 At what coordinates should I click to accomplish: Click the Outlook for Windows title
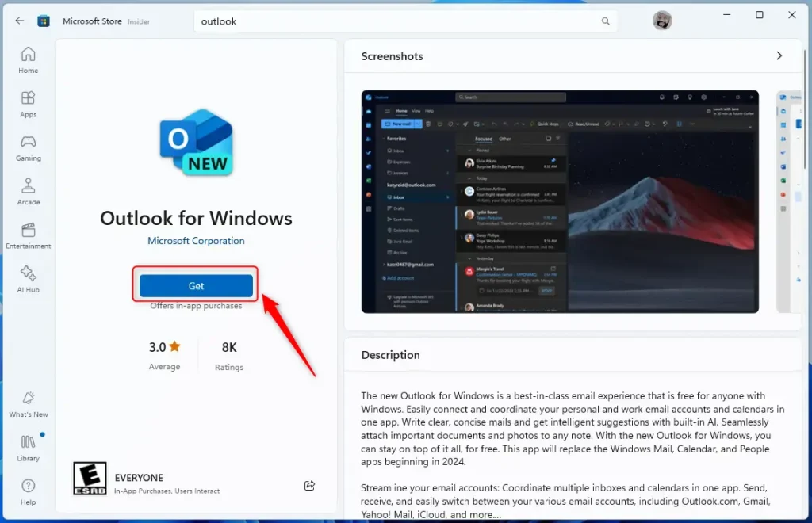point(197,218)
